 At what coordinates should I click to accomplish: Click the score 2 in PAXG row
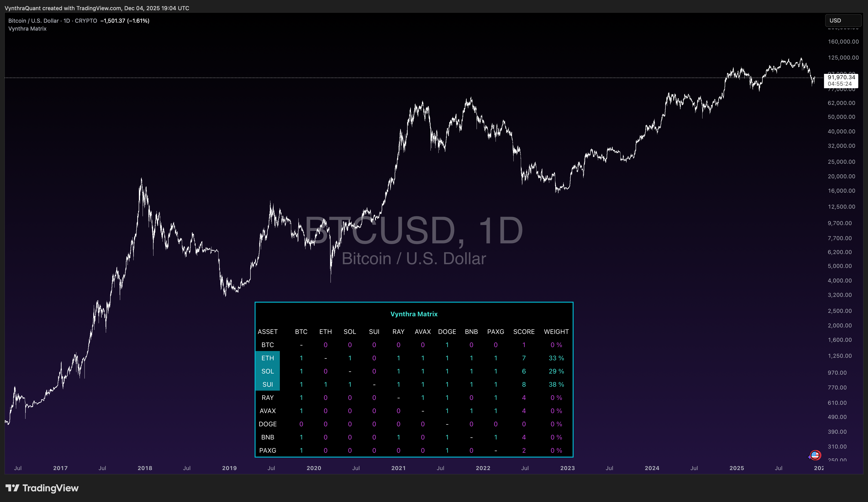[524, 450]
